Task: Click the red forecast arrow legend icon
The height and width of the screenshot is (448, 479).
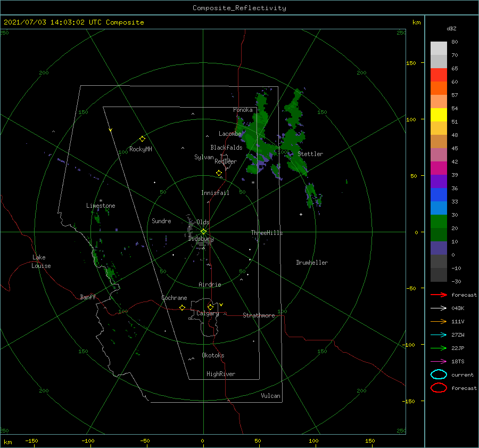Action: tap(439, 295)
